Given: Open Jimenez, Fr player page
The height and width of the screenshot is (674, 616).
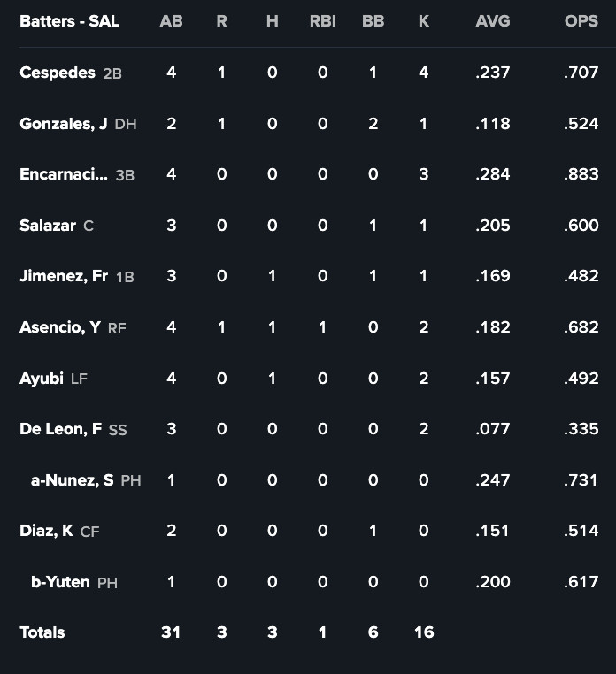Looking at the screenshot, I should tap(64, 276).
